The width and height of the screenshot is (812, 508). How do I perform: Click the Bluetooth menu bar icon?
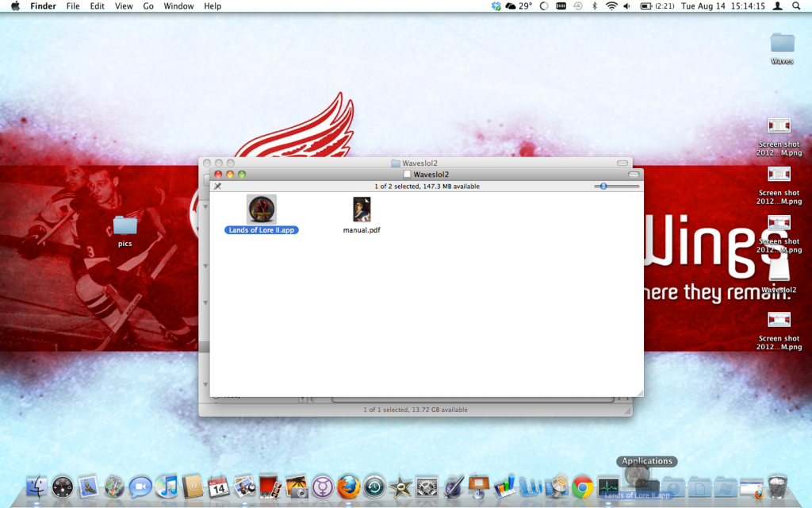point(595,6)
